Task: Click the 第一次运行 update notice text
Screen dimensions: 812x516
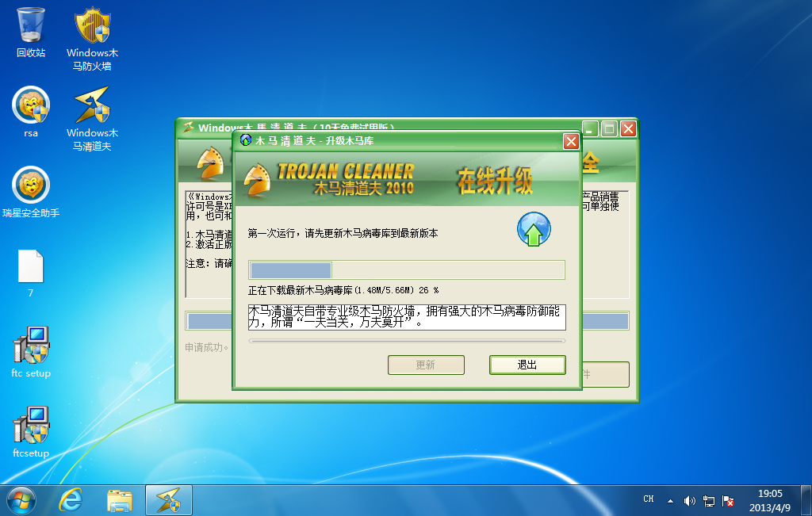Action: coord(343,233)
